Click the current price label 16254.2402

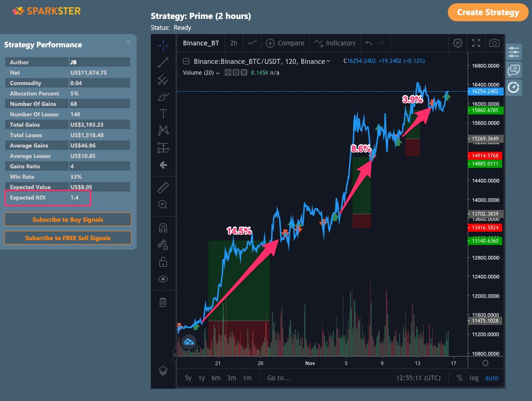click(485, 91)
